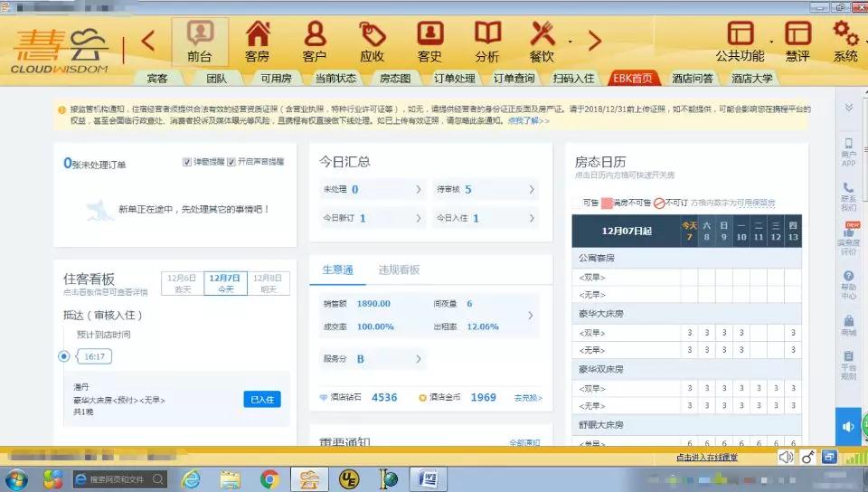Select the 违规看板 tab
Screen dimensions: 868x492
tap(399, 270)
